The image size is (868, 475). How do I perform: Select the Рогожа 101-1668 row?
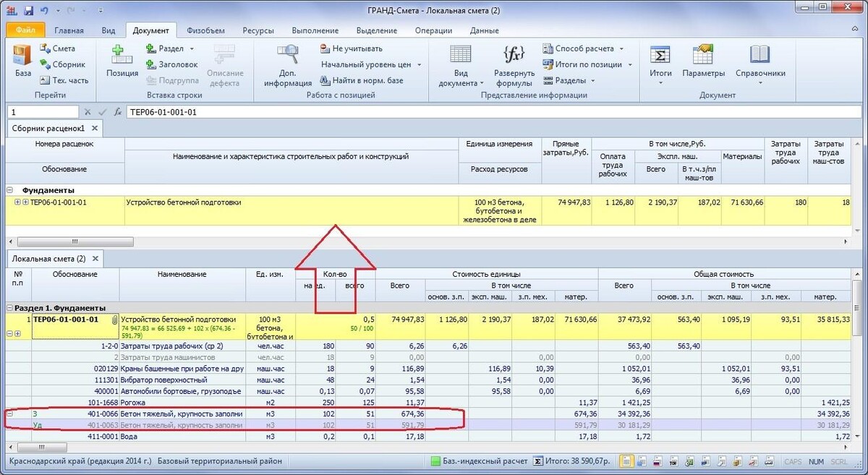tap(428, 402)
